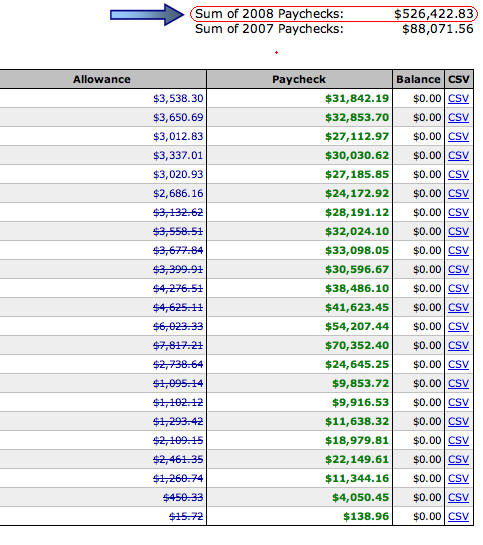483x545 pixels.
Task: Click CSV link in the $27,185.85 row
Action: (x=458, y=174)
